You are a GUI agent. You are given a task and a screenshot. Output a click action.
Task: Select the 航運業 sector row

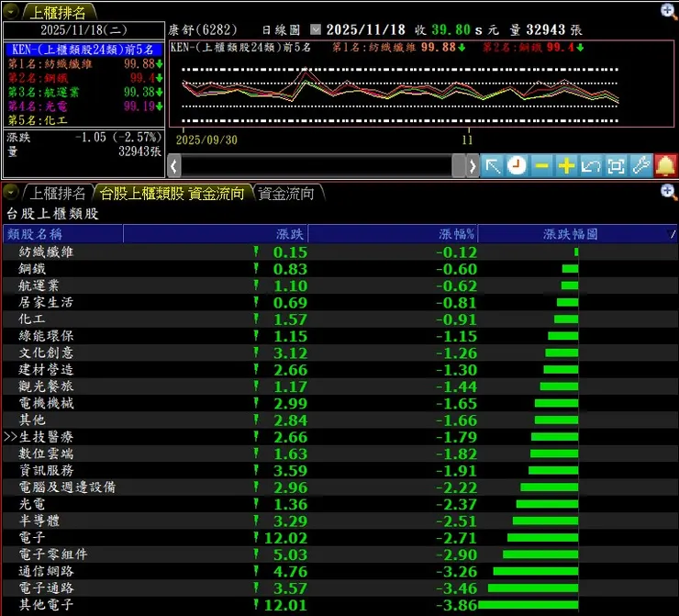click(339, 286)
